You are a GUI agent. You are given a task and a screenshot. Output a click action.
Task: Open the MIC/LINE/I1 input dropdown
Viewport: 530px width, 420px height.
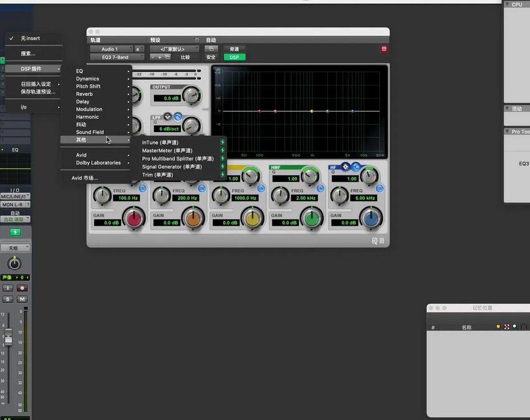click(x=15, y=196)
